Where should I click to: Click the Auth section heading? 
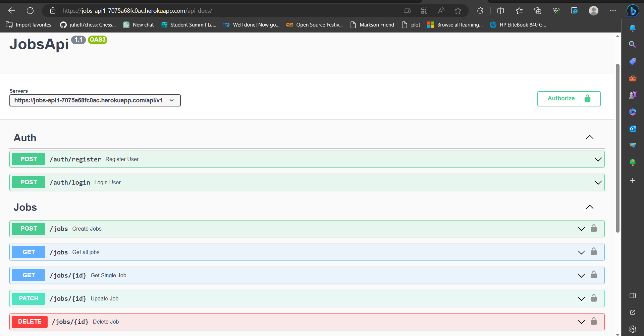point(25,138)
